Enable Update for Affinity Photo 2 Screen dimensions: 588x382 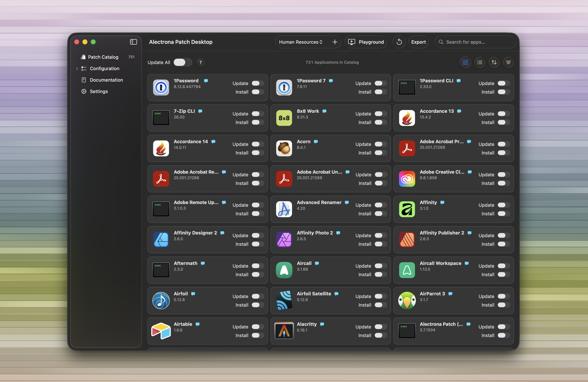tap(381, 236)
